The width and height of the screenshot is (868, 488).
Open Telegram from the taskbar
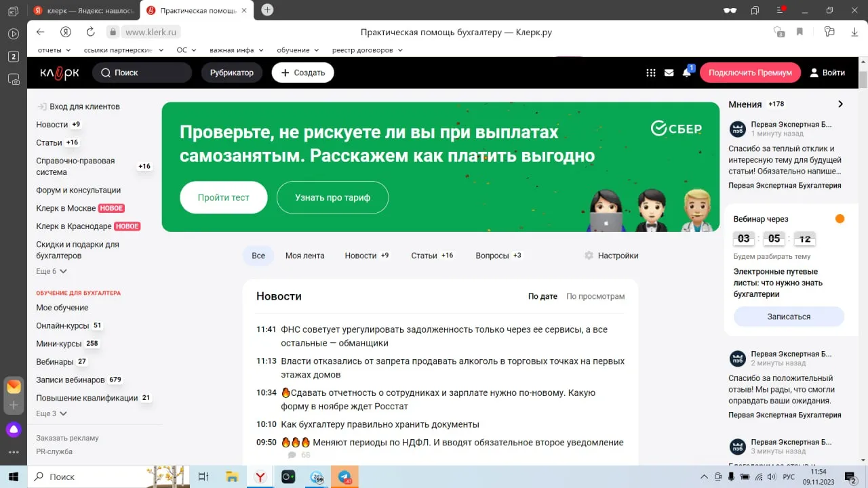344,476
